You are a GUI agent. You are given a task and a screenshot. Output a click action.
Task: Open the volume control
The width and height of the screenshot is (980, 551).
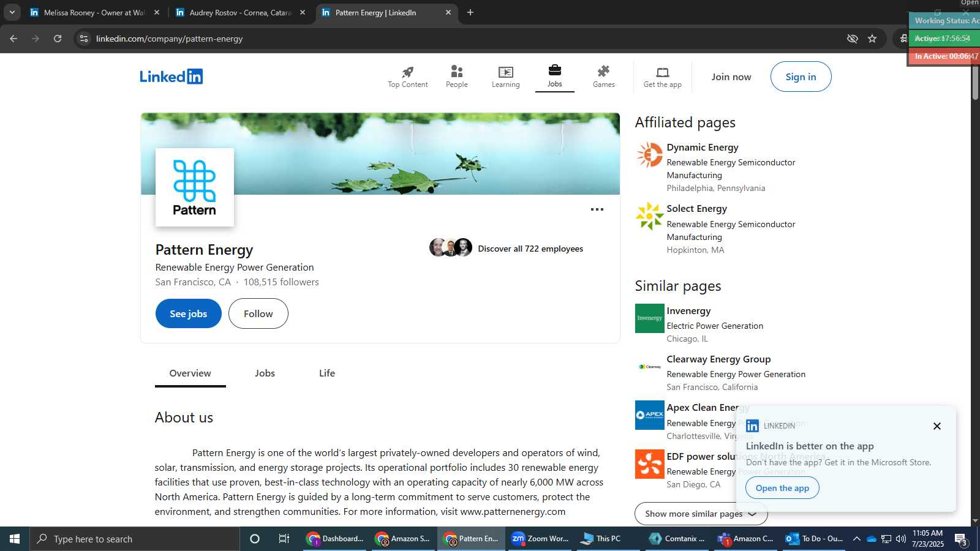tap(900, 539)
